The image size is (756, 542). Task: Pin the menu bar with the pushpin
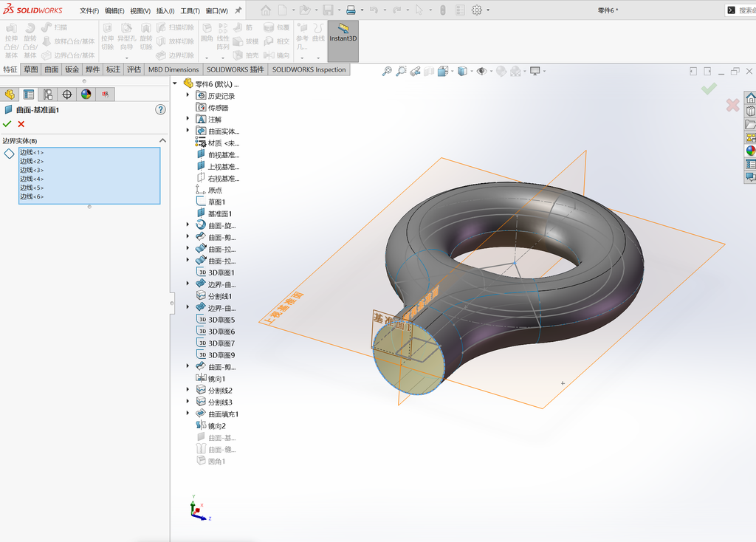click(x=238, y=10)
